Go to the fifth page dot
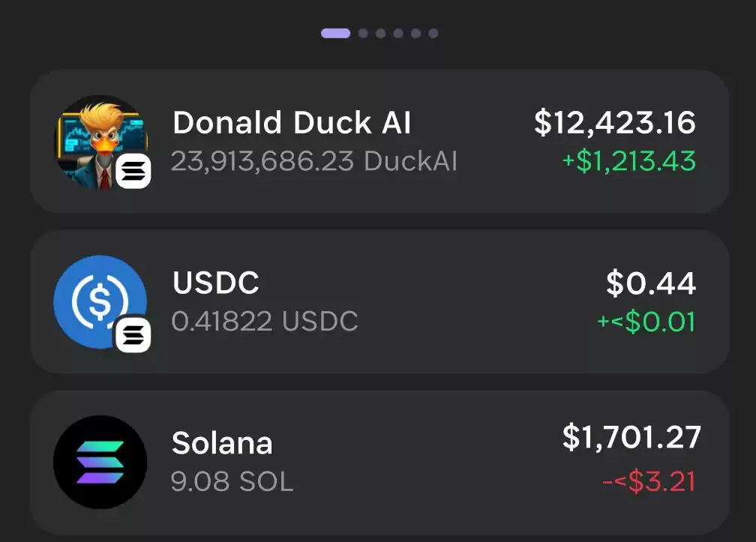 415,33
